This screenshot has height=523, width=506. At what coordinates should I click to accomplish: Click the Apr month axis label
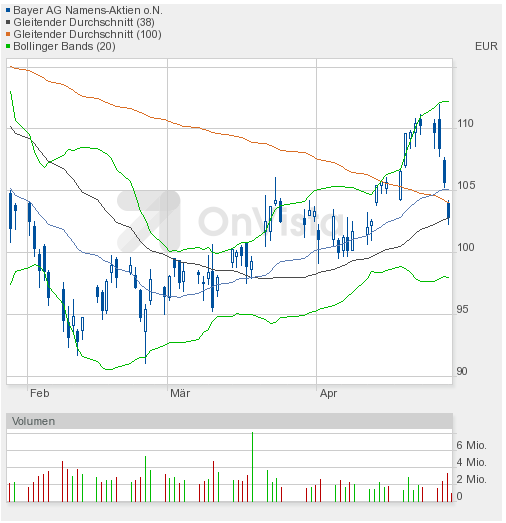pos(328,394)
